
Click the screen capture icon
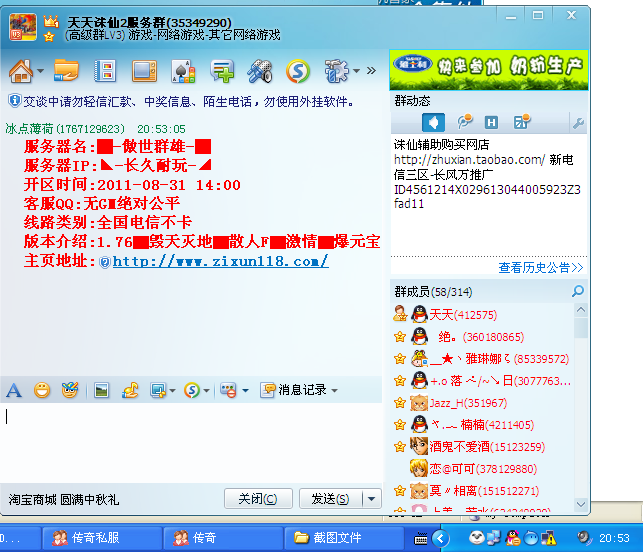point(158,390)
